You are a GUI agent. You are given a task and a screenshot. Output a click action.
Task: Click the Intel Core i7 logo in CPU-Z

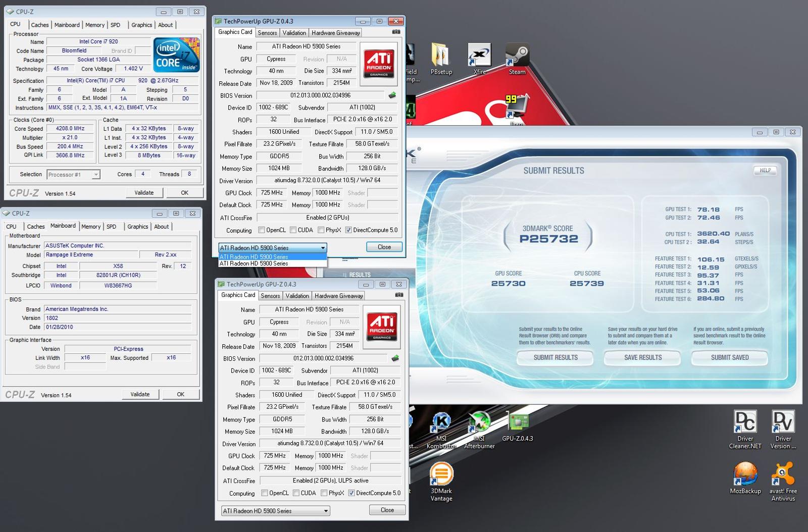(177, 55)
